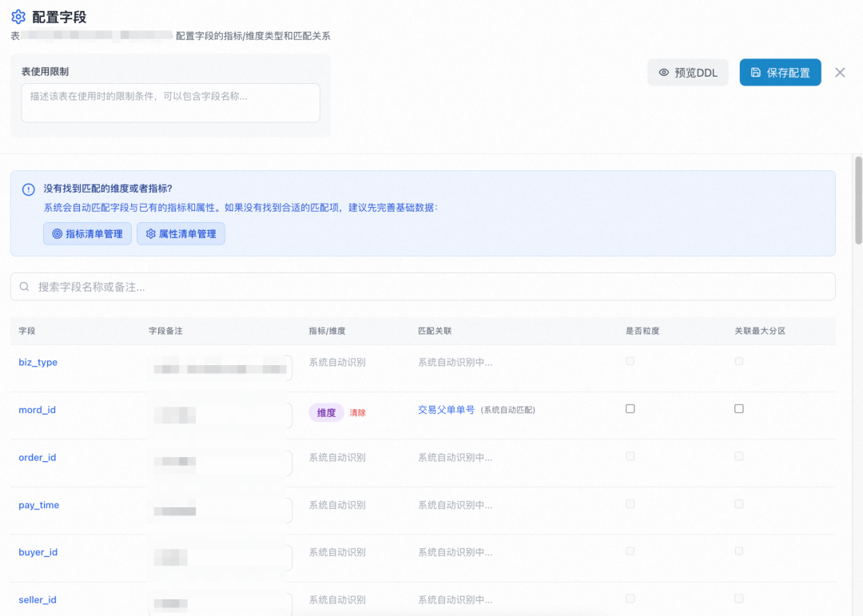The image size is (863, 616).
Task: Click the X to close the configuration panel
Action: tap(840, 72)
